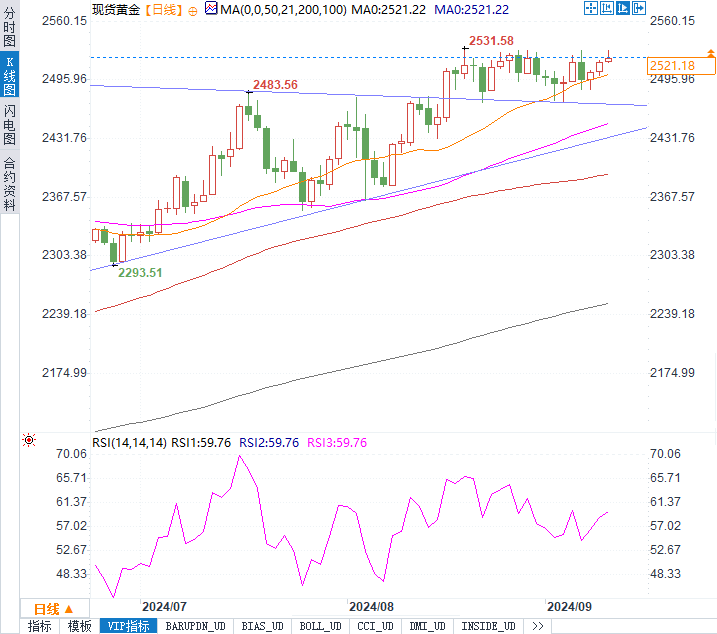The image size is (717, 634).
Task: Click the second chart layout icon at top right
Action: 606,9
